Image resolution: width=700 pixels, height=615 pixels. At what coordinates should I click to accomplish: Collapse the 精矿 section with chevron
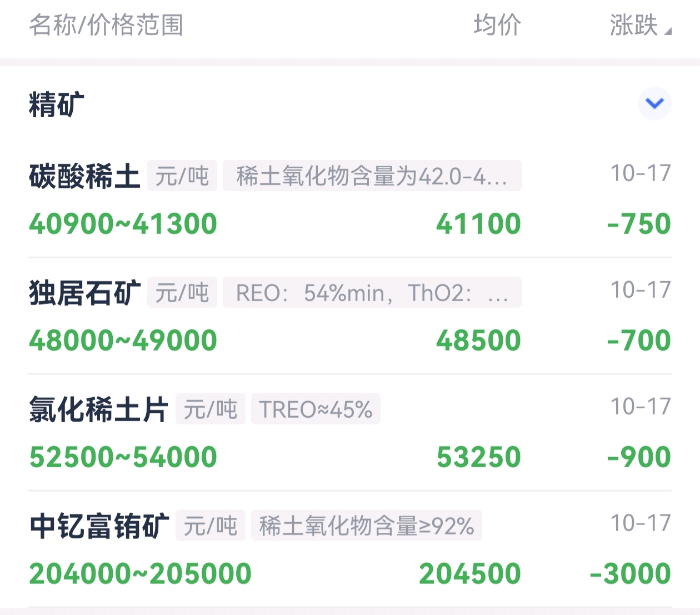click(654, 103)
